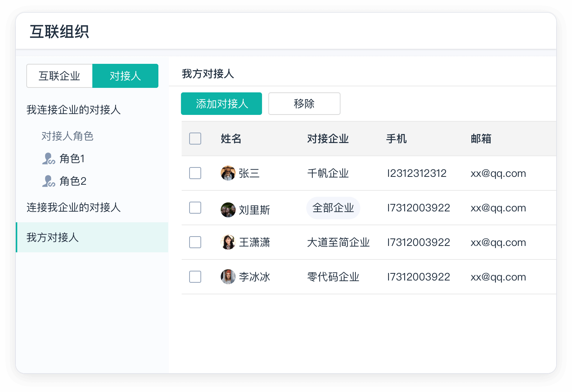The image size is (572, 392).
Task: Click the role icon beside 角色1
Action: [x=48, y=158]
